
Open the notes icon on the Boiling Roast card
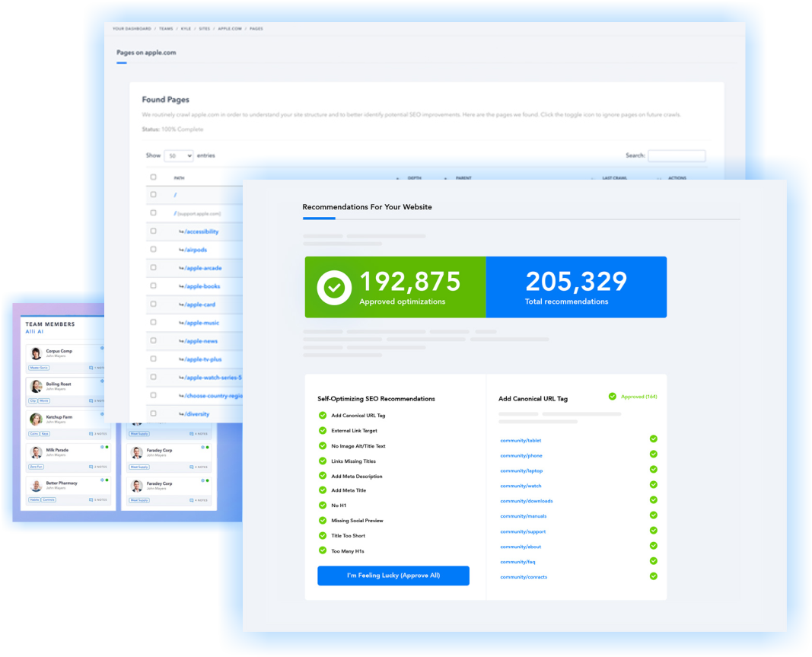tap(91, 400)
